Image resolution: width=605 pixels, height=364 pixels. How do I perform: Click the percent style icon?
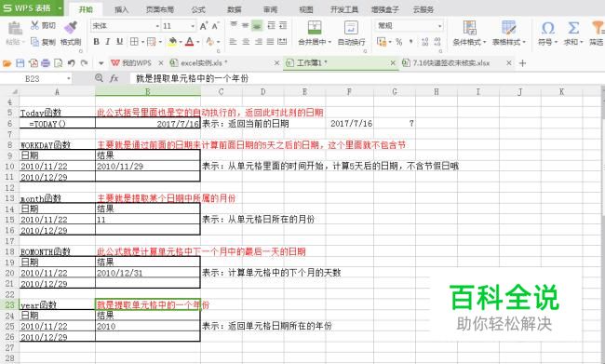(x=399, y=42)
